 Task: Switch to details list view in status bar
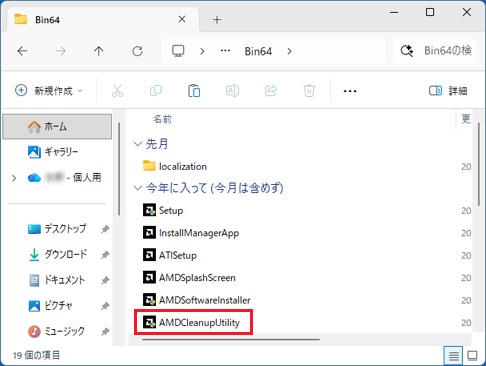453,356
